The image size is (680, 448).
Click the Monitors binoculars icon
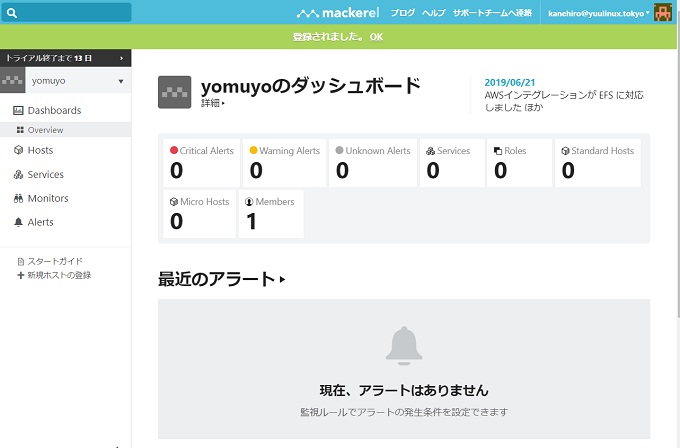18,199
